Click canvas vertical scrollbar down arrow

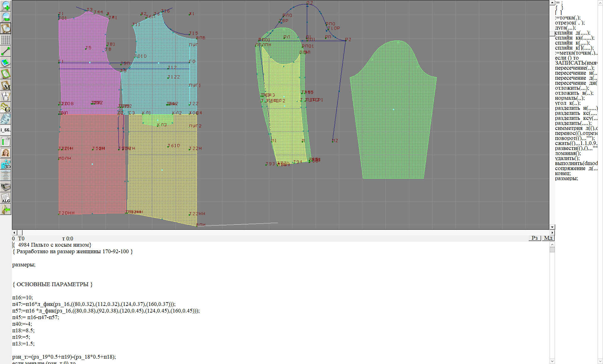tap(552, 227)
